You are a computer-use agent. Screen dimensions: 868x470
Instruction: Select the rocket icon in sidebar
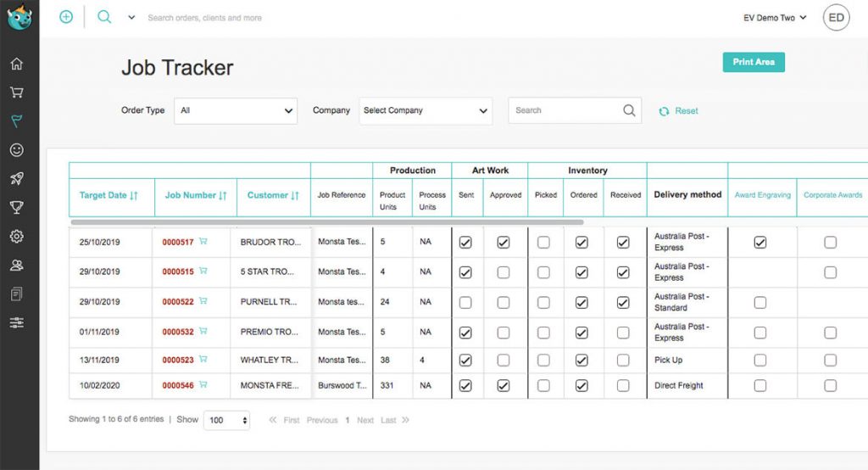17,178
